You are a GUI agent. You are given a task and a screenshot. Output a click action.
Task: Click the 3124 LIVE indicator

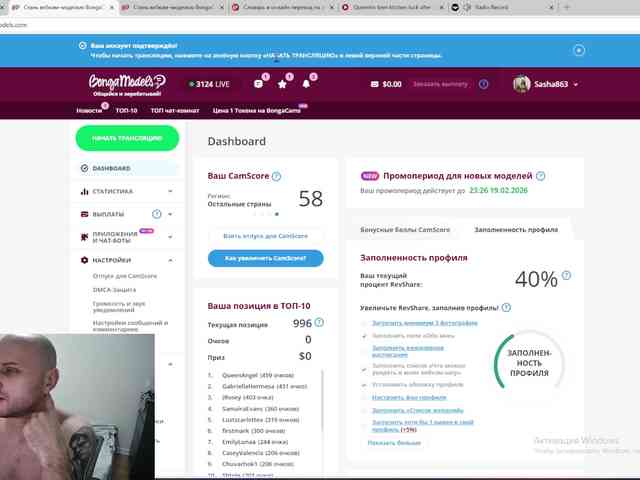209,84
